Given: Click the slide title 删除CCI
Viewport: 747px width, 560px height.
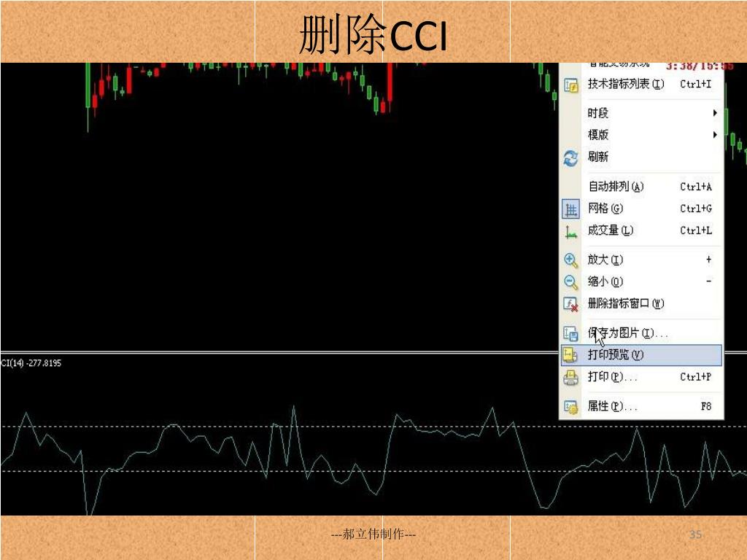Looking at the screenshot, I should click(373, 34).
